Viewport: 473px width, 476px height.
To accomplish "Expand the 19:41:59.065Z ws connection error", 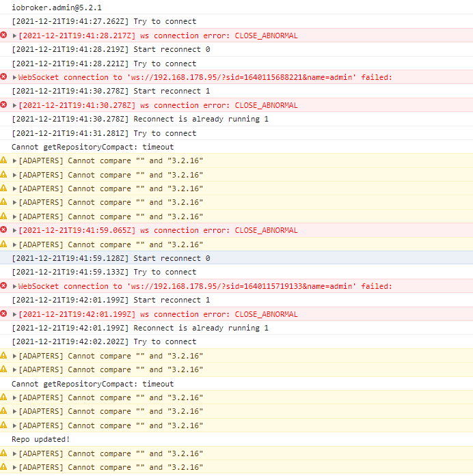I will tap(14, 230).
